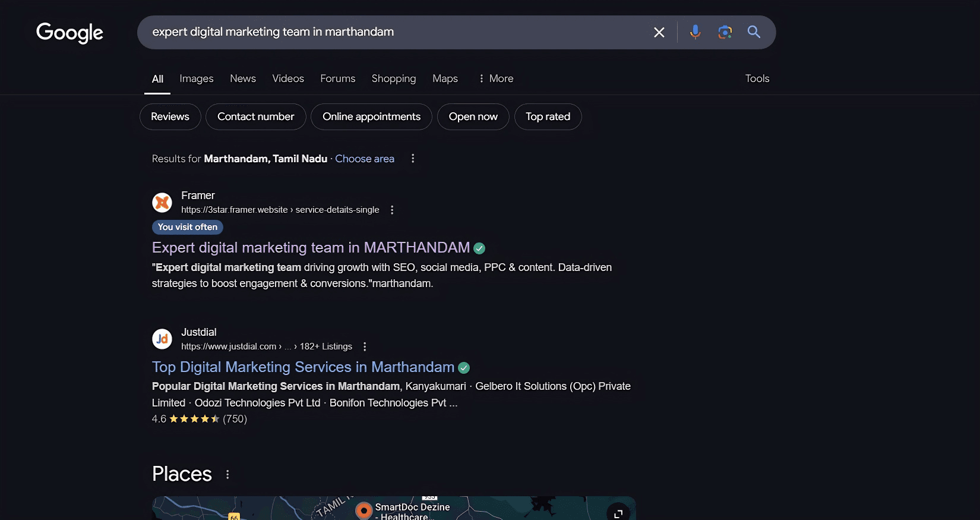Click the Choose area link
The width and height of the screenshot is (980, 520).
tap(365, 159)
